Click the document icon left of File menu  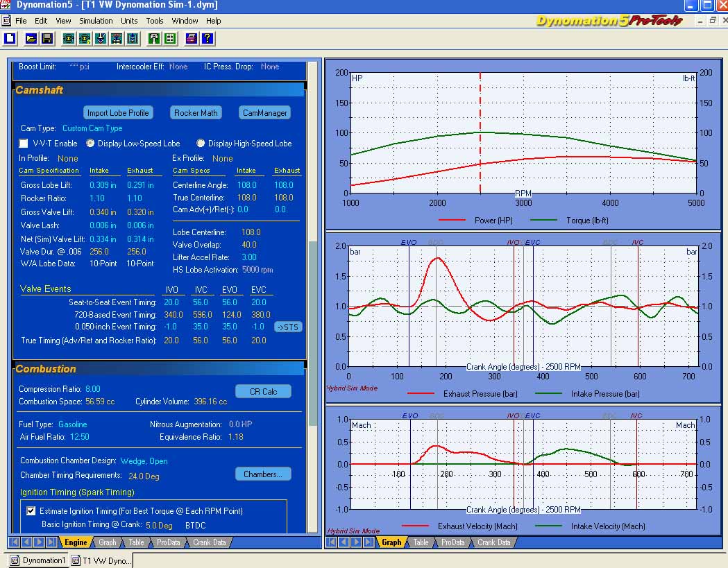point(6,21)
